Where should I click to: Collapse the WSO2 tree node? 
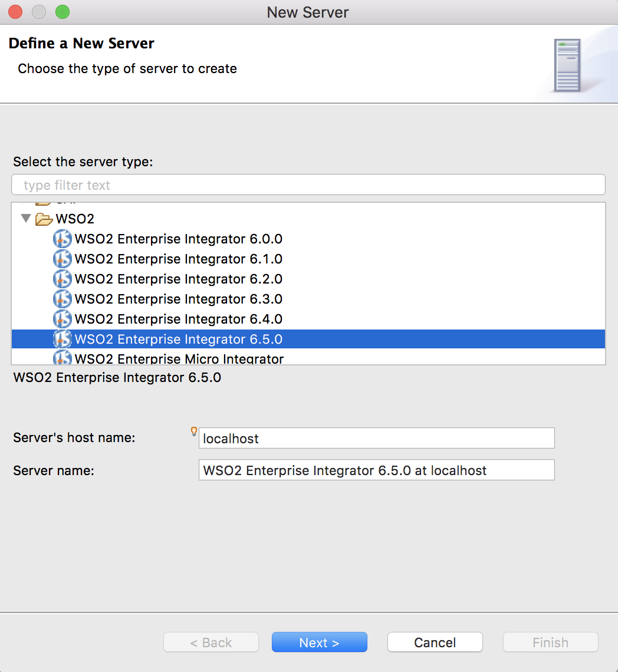click(26, 218)
